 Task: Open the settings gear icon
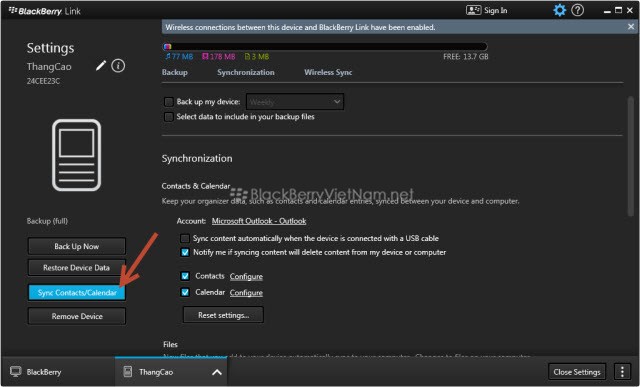pyautogui.click(x=559, y=10)
